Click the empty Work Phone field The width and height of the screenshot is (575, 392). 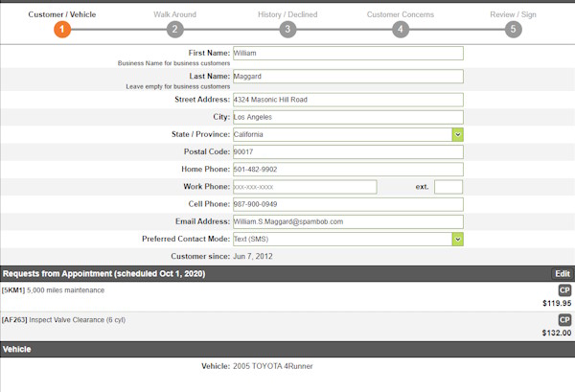coord(305,187)
